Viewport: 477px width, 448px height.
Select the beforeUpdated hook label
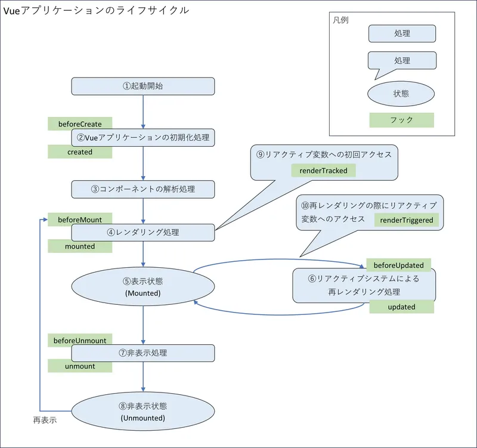point(398,265)
